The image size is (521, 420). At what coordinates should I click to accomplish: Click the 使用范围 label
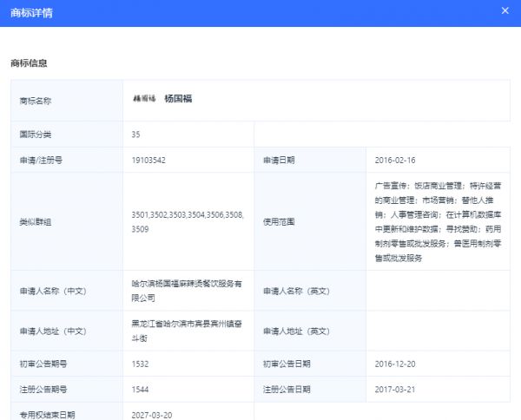coord(279,222)
